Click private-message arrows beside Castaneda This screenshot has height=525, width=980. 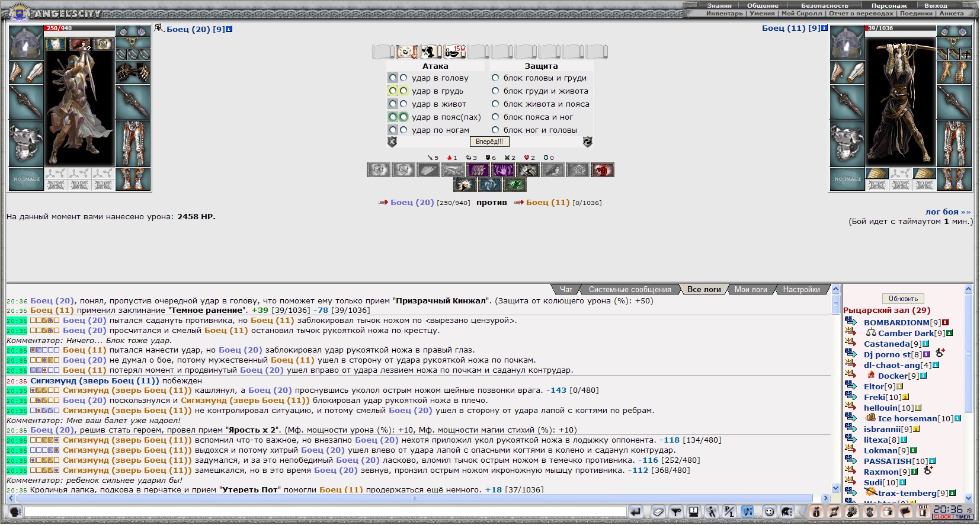point(851,343)
